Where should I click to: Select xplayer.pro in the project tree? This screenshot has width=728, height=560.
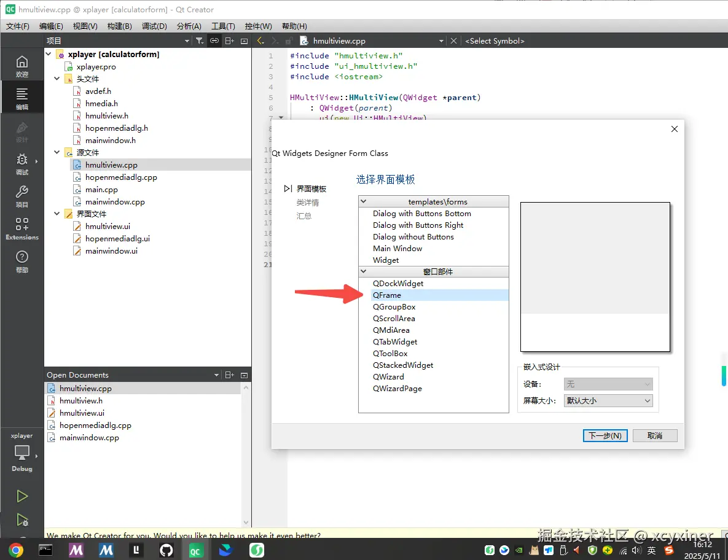coord(96,67)
